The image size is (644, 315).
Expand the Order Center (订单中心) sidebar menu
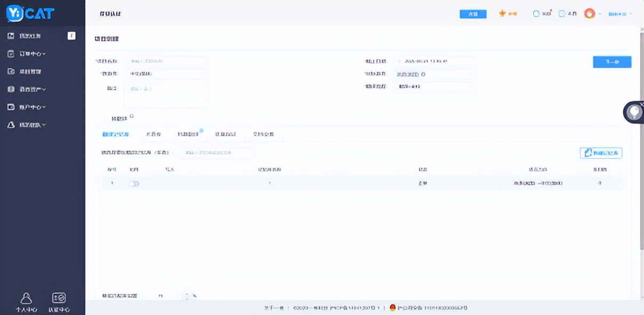[x=32, y=54]
